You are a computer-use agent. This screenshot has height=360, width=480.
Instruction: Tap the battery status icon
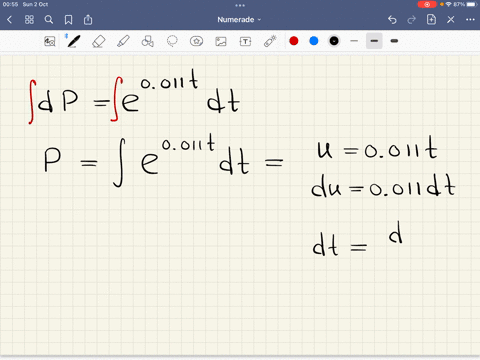pos(472,4)
